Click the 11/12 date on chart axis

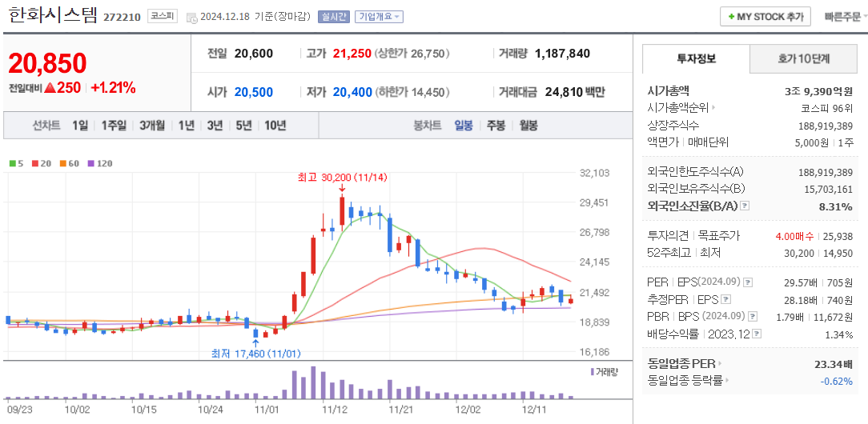click(334, 410)
